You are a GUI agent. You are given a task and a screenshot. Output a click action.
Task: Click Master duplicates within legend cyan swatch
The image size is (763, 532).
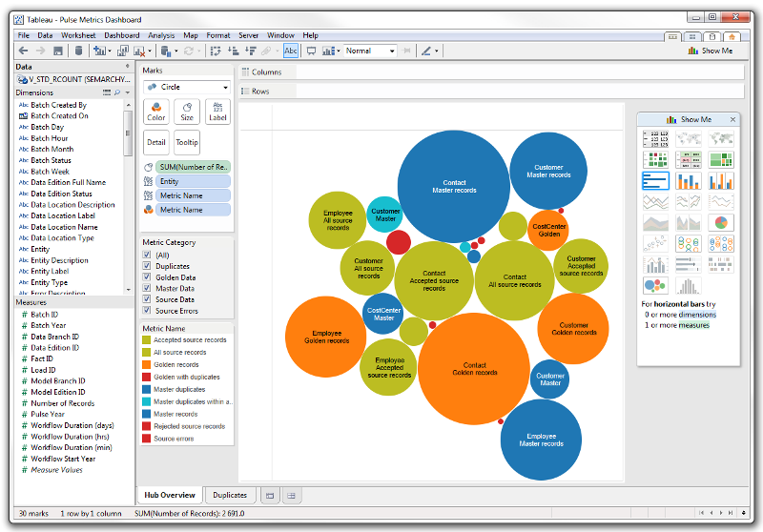pyautogui.click(x=146, y=401)
